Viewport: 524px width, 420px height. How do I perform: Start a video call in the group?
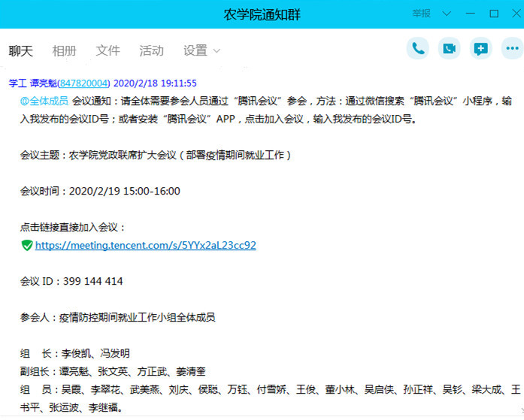[450, 49]
